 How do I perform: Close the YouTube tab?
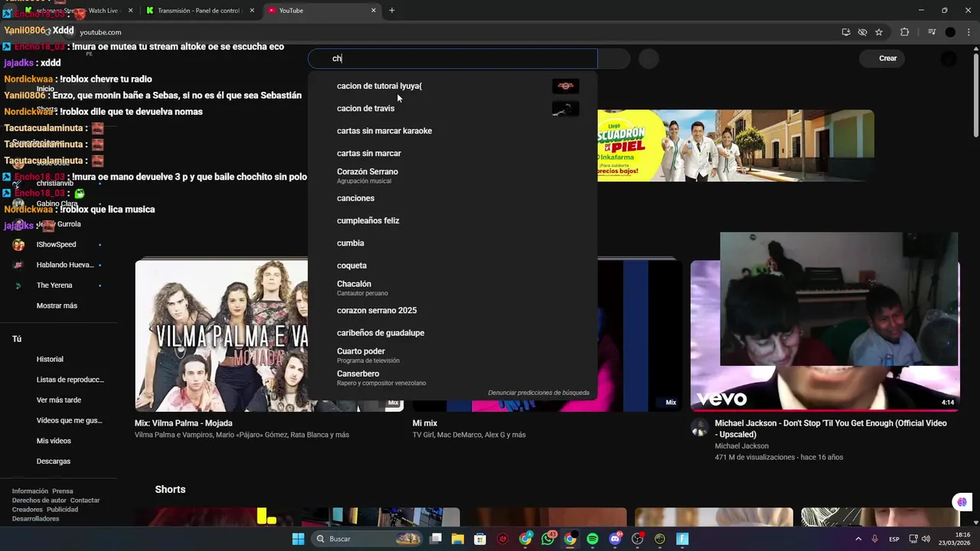tap(374, 11)
